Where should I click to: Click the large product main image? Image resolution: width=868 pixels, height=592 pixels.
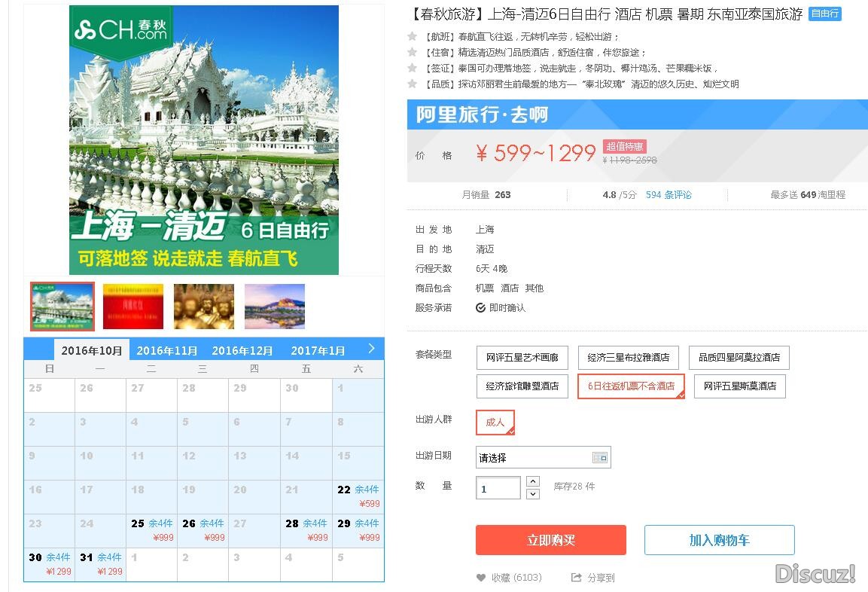pos(204,140)
